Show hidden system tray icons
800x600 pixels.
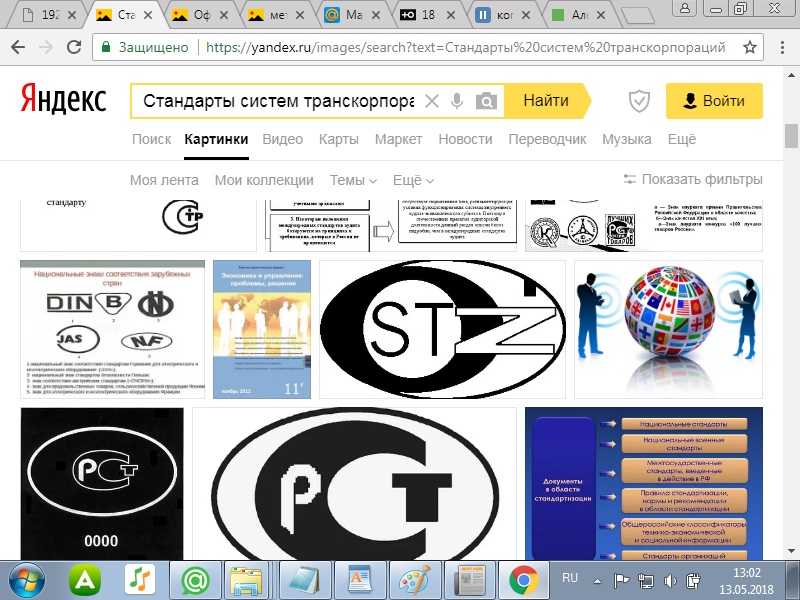tap(597, 581)
